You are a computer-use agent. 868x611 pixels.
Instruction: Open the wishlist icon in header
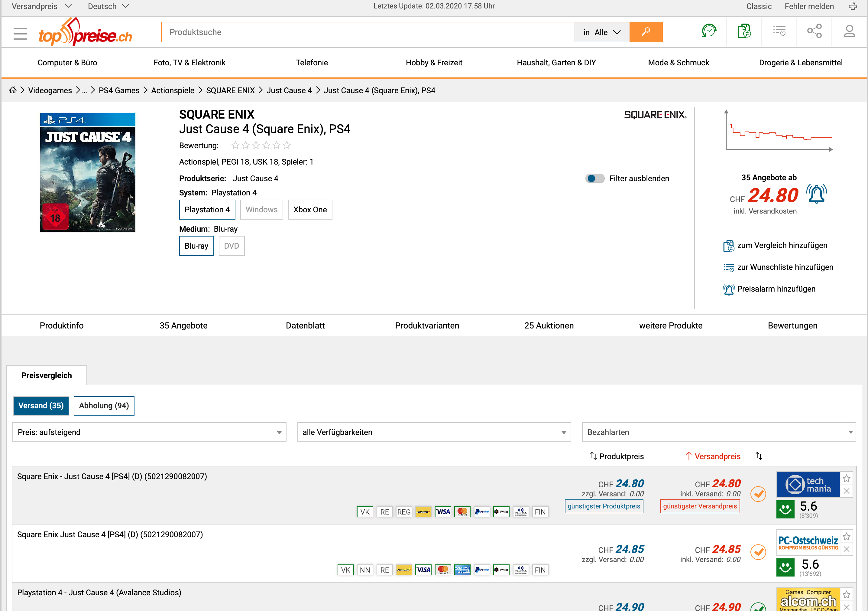click(779, 31)
